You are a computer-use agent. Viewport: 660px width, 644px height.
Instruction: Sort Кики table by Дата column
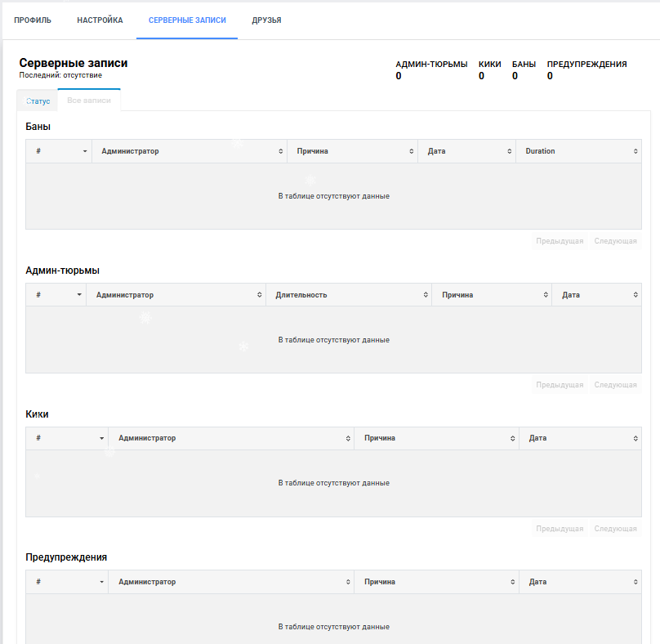point(580,438)
